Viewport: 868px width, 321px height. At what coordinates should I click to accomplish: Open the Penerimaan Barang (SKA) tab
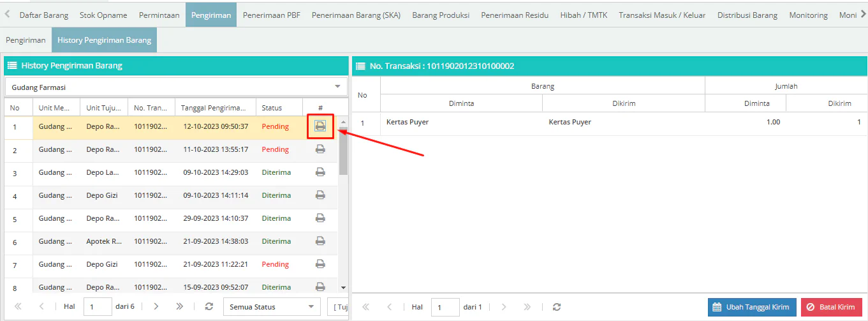[x=357, y=15]
